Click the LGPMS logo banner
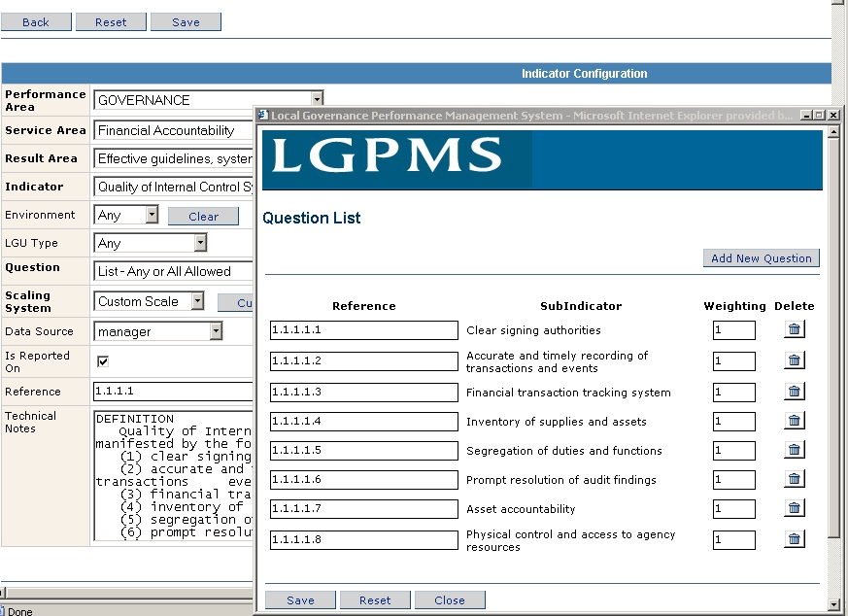The height and width of the screenshot is (616, 848). pos(542,159)
